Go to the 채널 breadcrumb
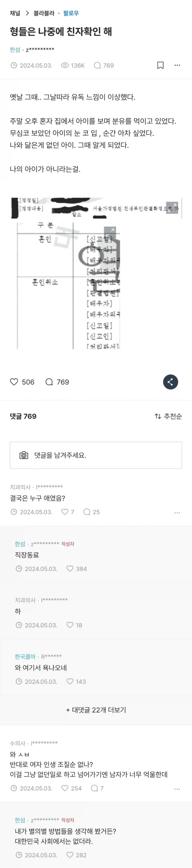The image size is (192, 868). pyautogui.click(x=15, y=13)
